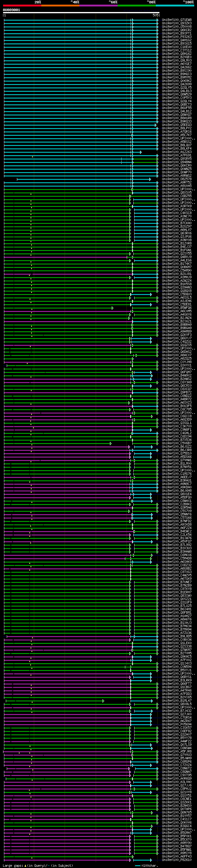
Task: Select the UniRef100_A8ZQ25 label
Action: (x=177, y=358)
